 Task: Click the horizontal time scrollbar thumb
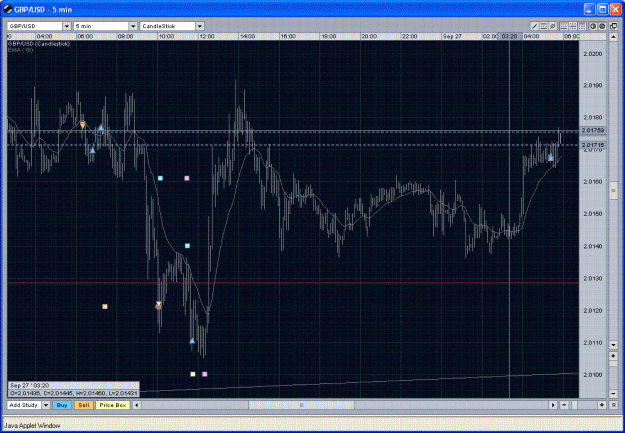[301, 405]
